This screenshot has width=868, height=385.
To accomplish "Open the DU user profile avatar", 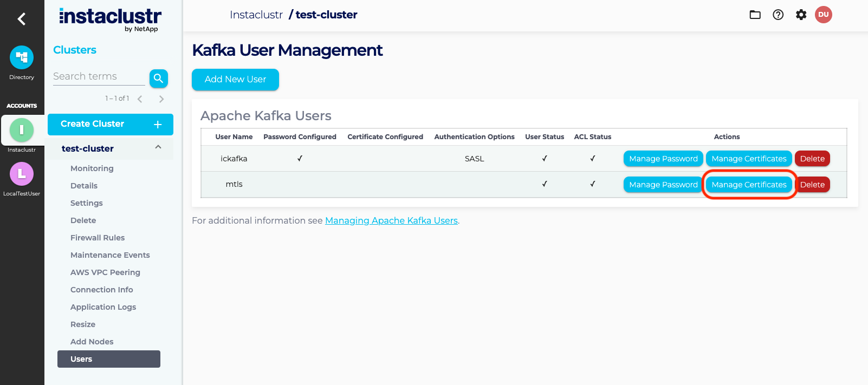I will 823,15.
